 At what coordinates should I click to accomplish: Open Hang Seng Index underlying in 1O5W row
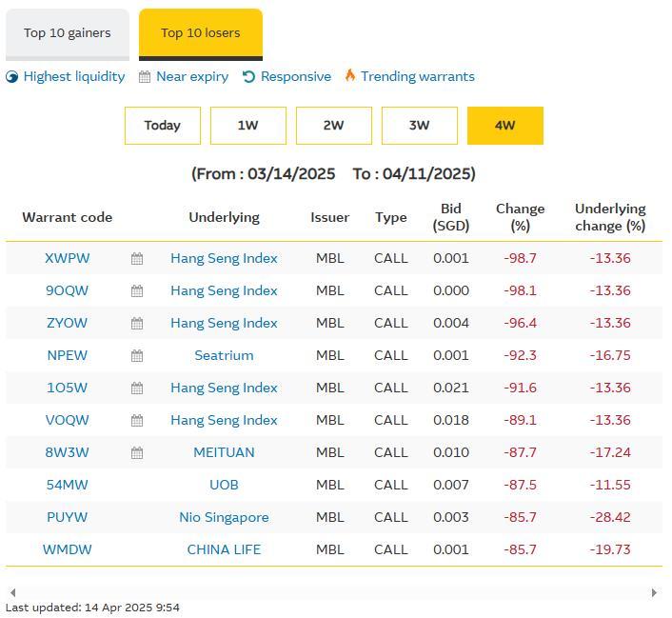coord(224,389)
